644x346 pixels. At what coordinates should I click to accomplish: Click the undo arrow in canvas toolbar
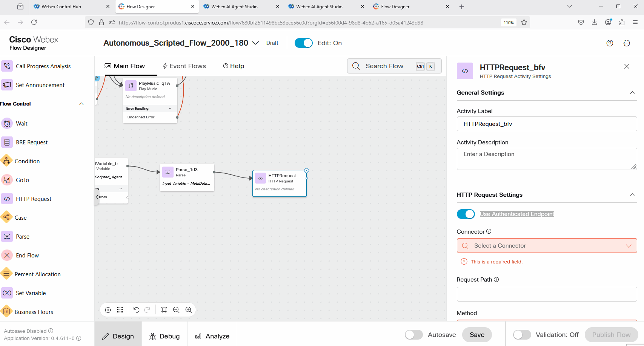point(136,310)
